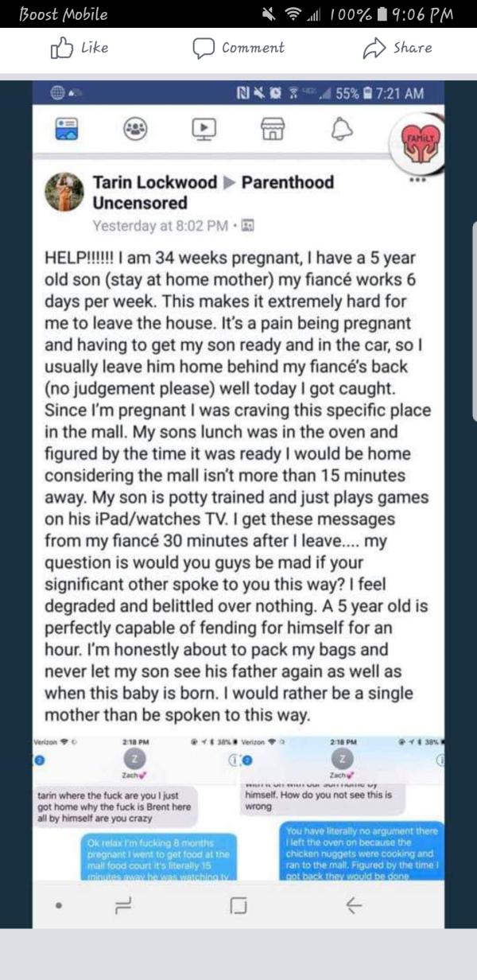Tap the post audience privacy icon
Screen dimensions: 477x980
[x=246, y=225]
